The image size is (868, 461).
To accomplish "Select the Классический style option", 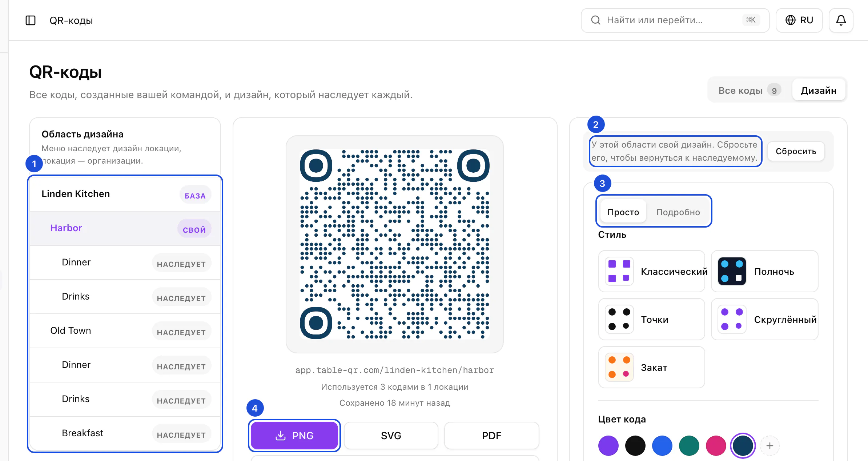I will (651, 271).
